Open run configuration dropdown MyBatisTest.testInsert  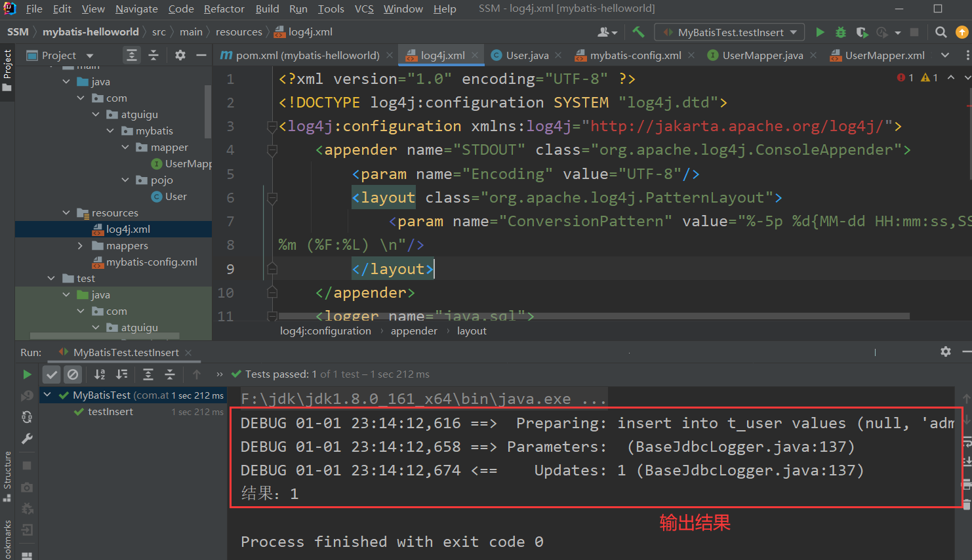coord(731,32)
